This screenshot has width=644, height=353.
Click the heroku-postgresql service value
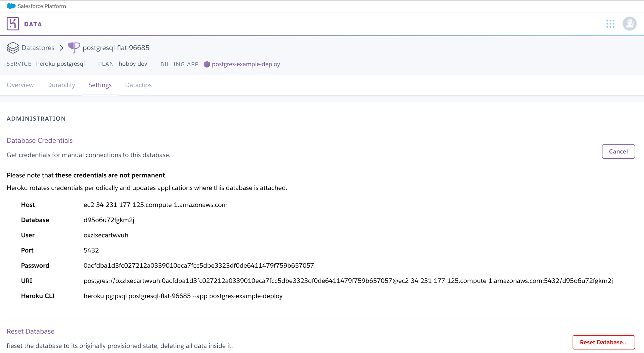click(61, 64)
